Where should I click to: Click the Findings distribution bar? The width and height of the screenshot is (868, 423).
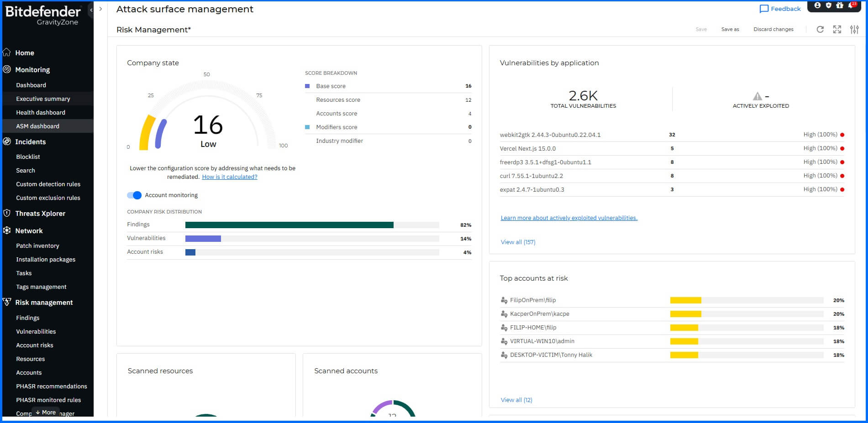click(x=312, y=225)
